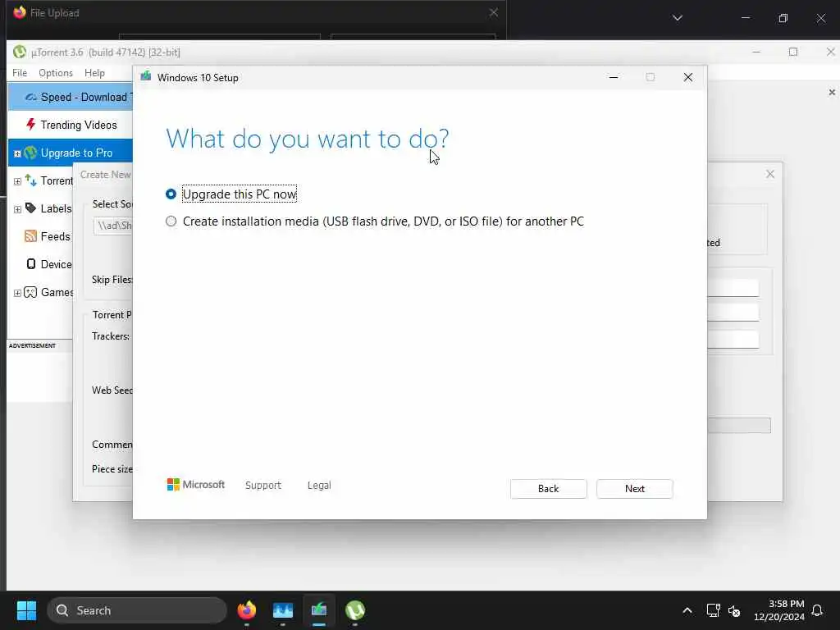The height and width of the screenshot is (630, 840).
Task: Click the muted volume tray icon
Action: 734,610
